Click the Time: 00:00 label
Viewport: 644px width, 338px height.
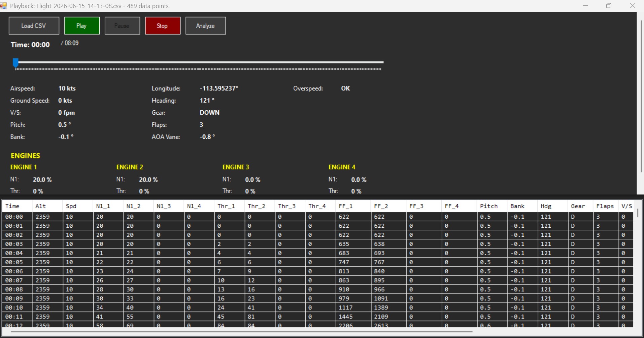tap(30, 45)
